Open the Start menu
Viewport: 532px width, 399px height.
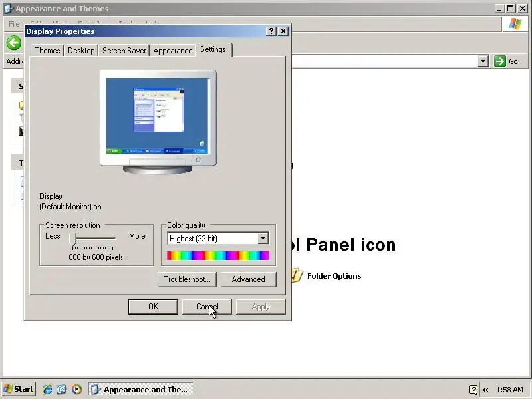19,389
